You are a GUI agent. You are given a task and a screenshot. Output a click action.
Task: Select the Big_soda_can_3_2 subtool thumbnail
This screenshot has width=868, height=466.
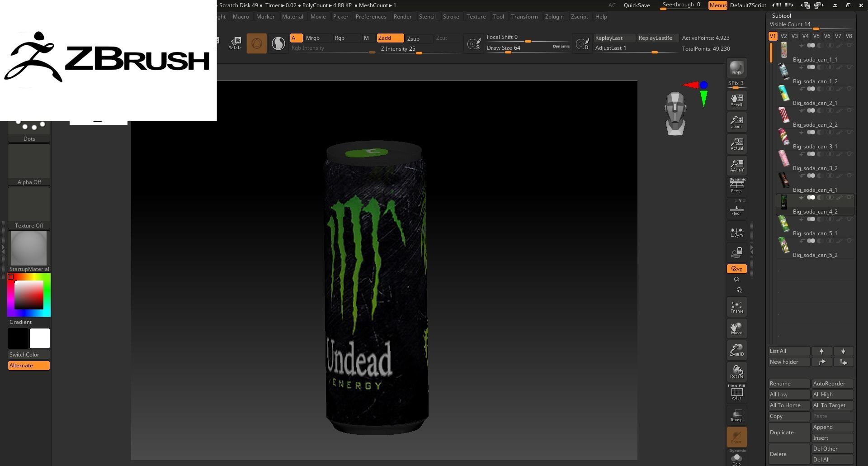point(783,158)
